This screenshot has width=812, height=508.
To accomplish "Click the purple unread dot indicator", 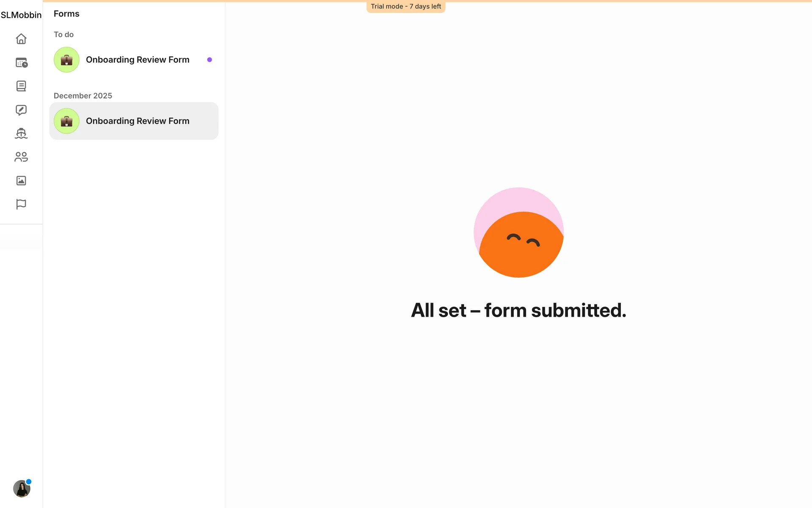I will tap(209, 60).
